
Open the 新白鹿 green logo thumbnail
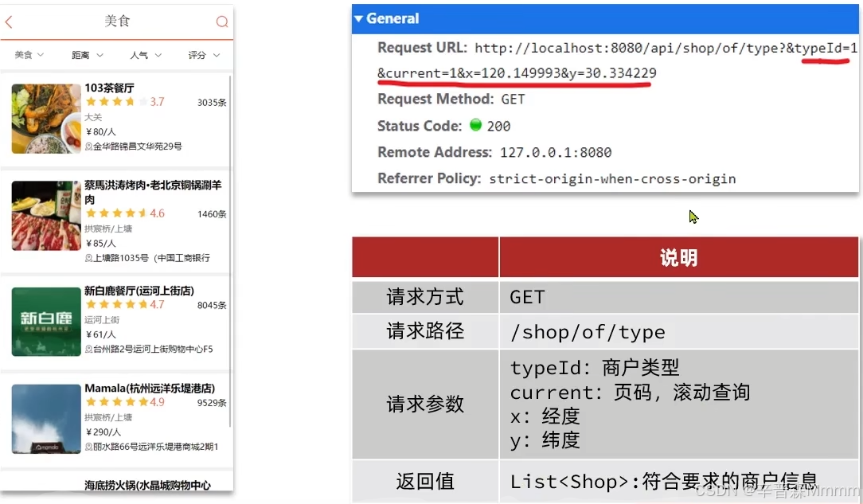click(x=46, y=322)
